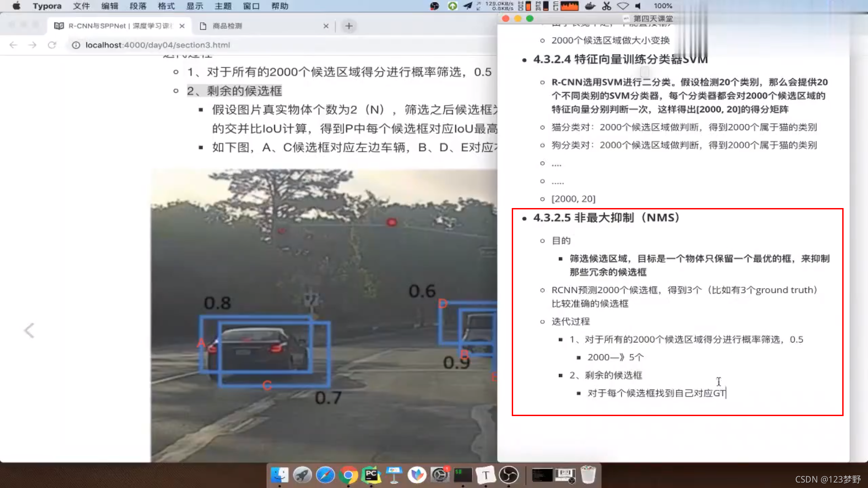Click 第四天课堂 window title
This screenshot has width=868, height=488.
653,19
